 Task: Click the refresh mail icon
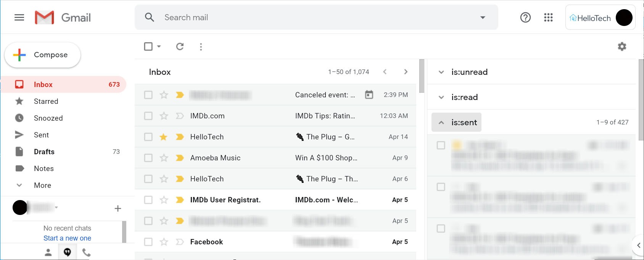coord(180,47)
